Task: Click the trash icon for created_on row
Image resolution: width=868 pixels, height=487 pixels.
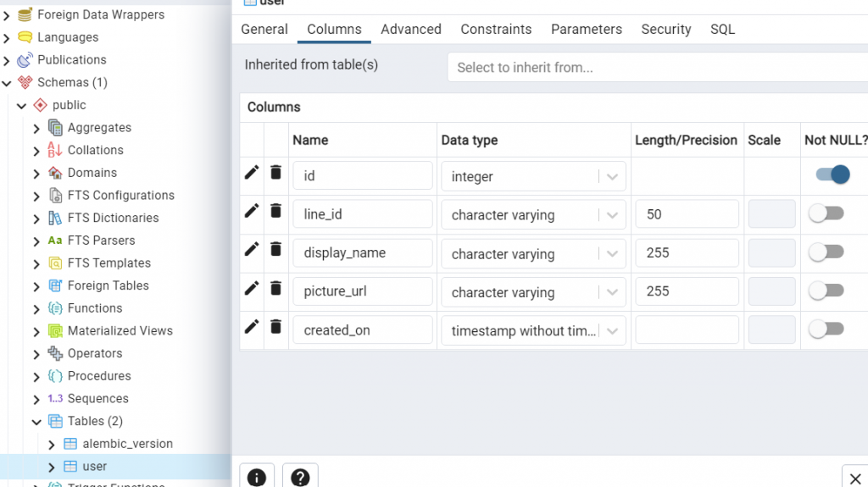Action: (275, 326)
